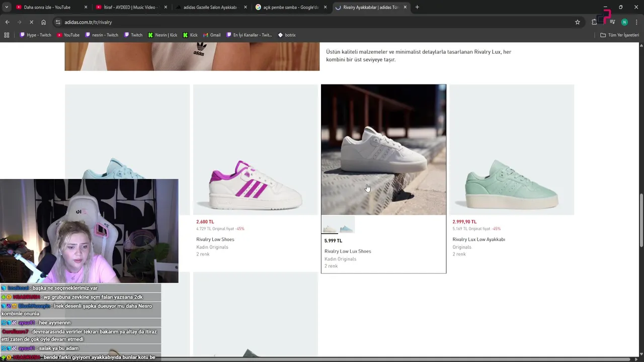Click the '5.169 TL Orijinal fiyat -45%' text
The image size is (644, 362).
476,229
